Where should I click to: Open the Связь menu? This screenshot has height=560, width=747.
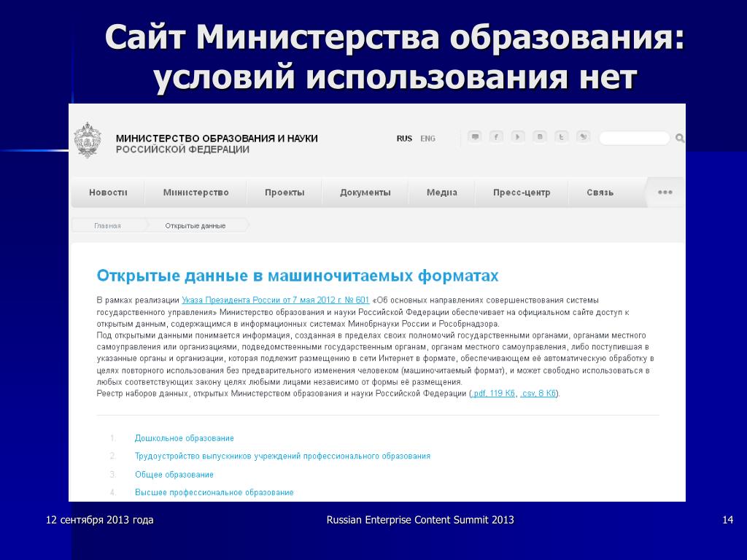(x=600, y=192)
